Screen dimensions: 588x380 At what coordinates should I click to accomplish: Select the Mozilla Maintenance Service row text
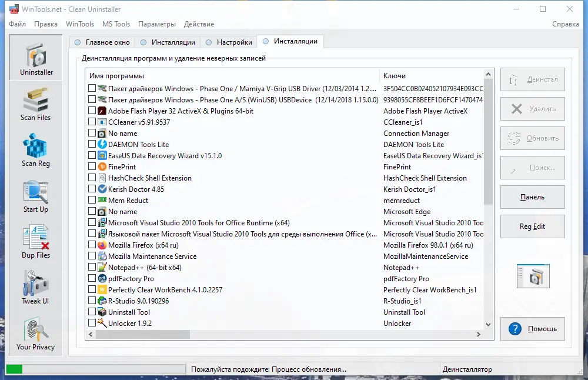pyautogui.click(x=152, y=256)
